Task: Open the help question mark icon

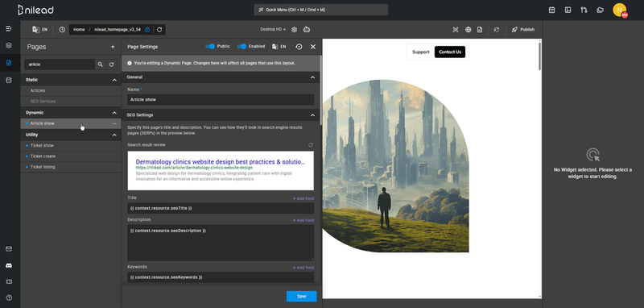Action: [x=9, y=298]
